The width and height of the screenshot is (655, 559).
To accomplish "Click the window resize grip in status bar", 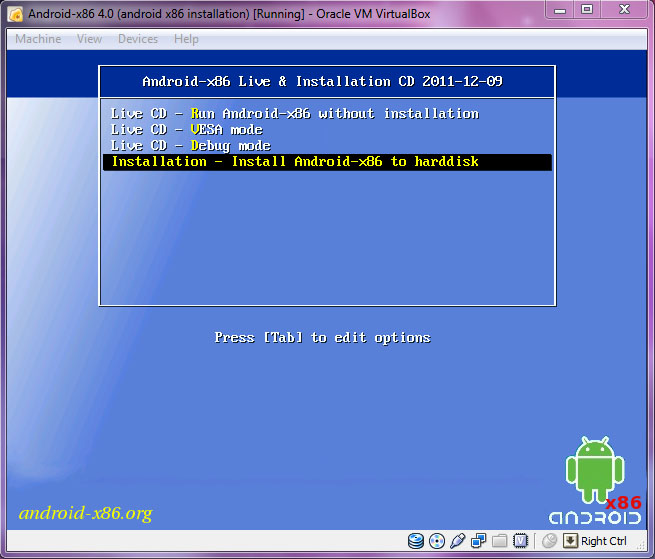I will click(641, 544).
